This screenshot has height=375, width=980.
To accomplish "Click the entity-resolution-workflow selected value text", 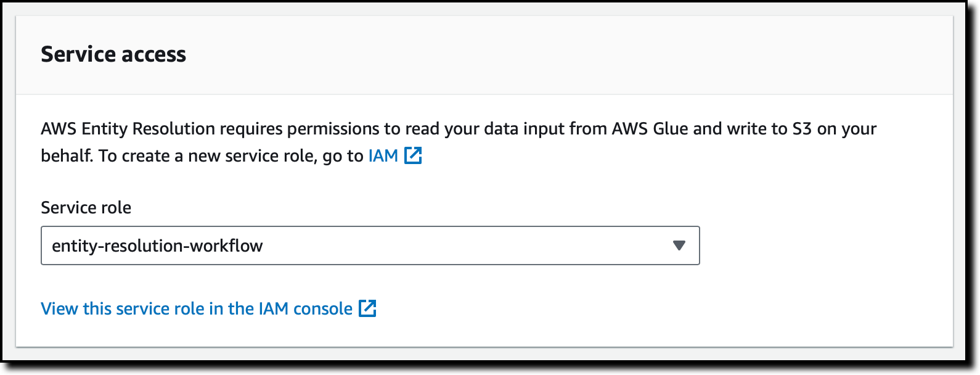I will [x=157, y=245].
